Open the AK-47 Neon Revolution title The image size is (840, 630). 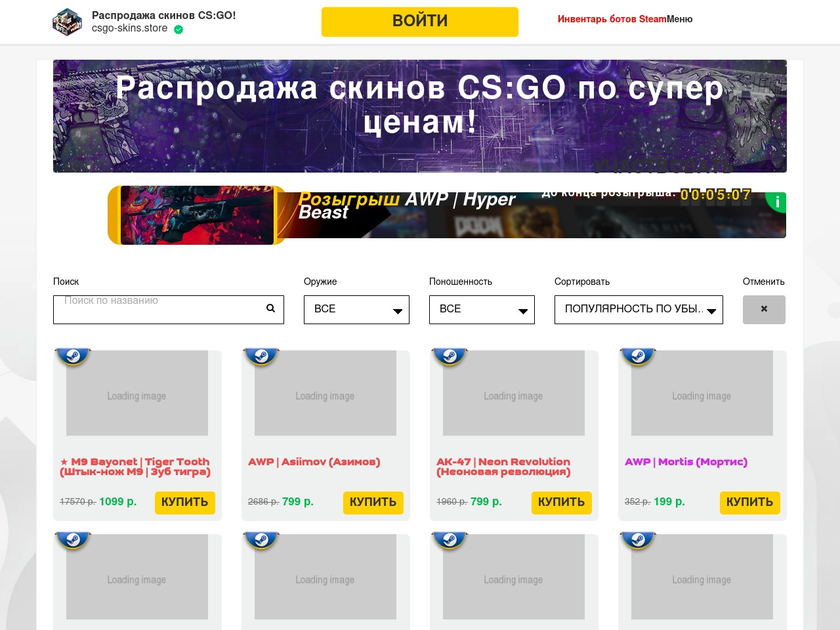click(x=503, y=467)
